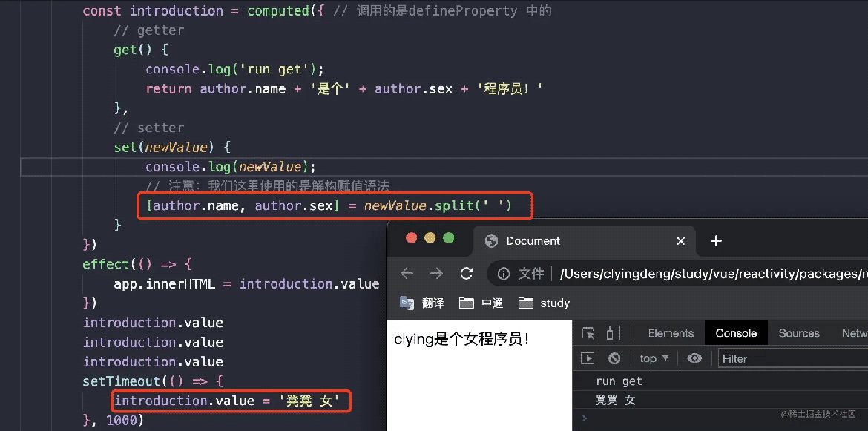Click the site information icon

(504, 274)
